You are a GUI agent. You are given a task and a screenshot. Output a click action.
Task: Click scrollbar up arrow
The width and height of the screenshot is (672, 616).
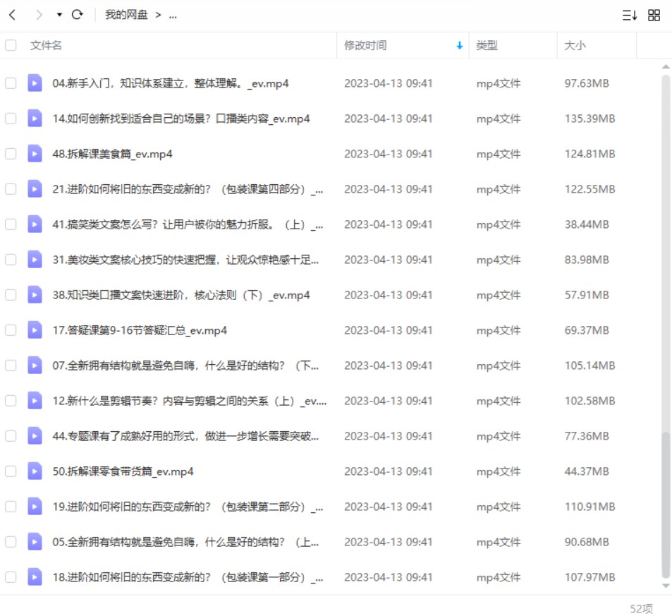point(666,66)
